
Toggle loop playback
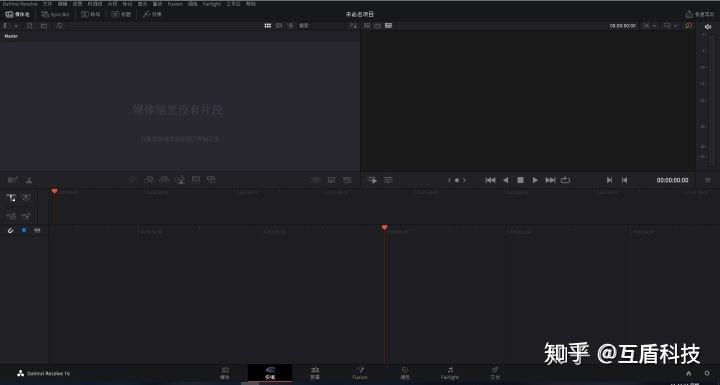point(565,180)
